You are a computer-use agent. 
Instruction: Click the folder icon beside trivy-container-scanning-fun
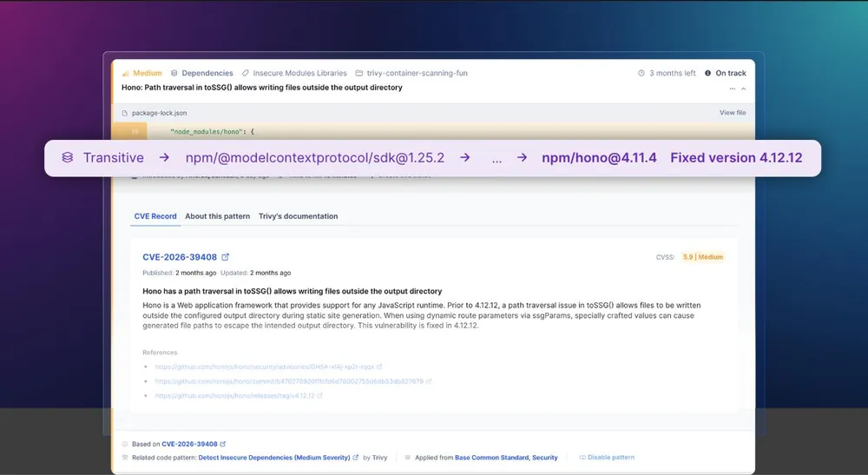tap(359, 73)
